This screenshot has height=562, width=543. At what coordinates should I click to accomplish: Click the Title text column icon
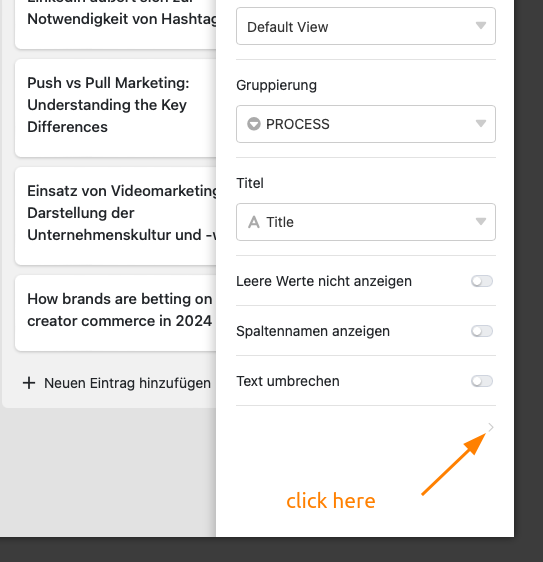point(254,222)
